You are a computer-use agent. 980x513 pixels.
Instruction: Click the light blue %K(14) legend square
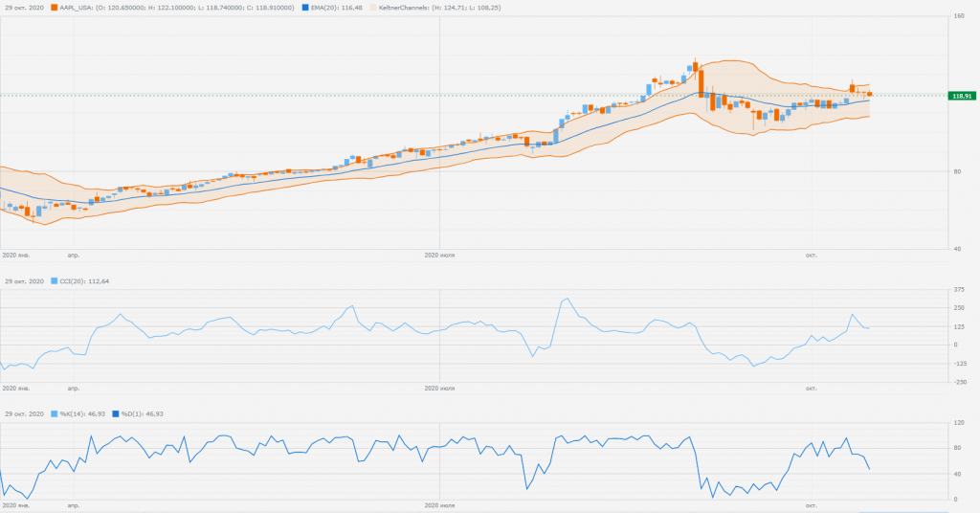(x=54, y=413)
